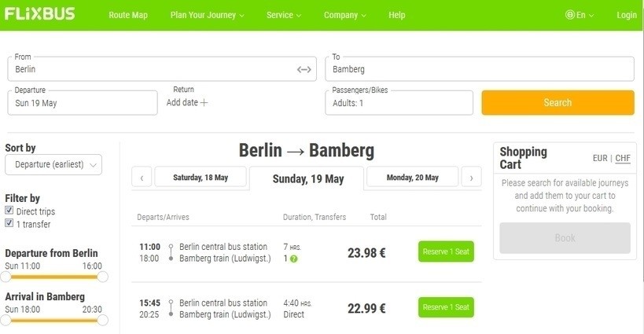
Task: Click Departure from Berlin slider right handle
Action: coord(102,277)
